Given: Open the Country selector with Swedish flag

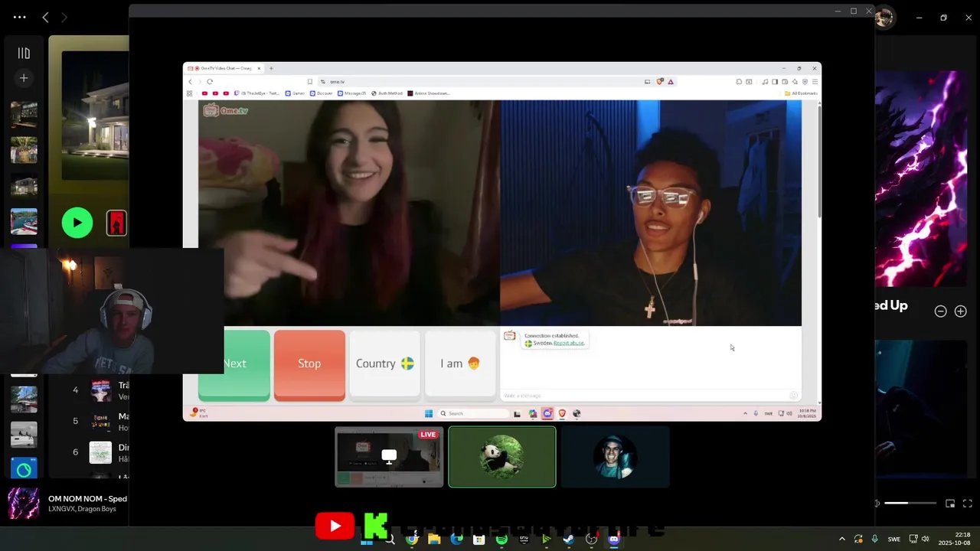Looking at the screenshot, I should 384,364.
